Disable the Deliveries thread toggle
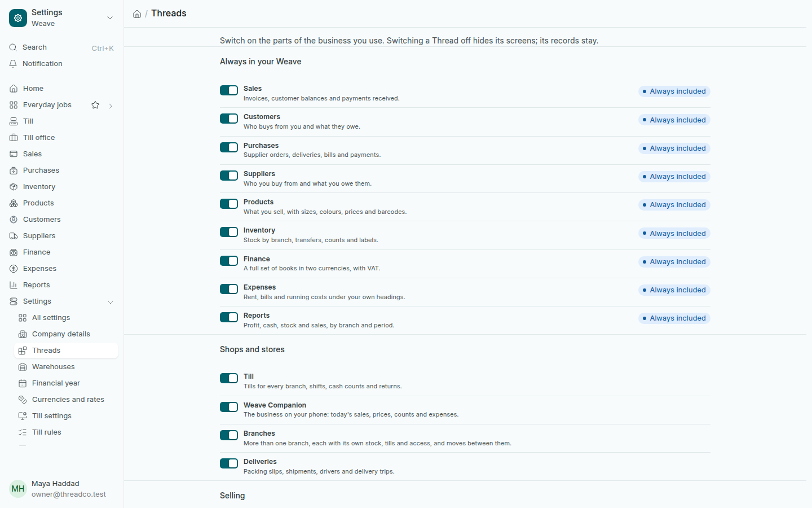The width and height of the screenshot is (812, 508). point(229,463)
